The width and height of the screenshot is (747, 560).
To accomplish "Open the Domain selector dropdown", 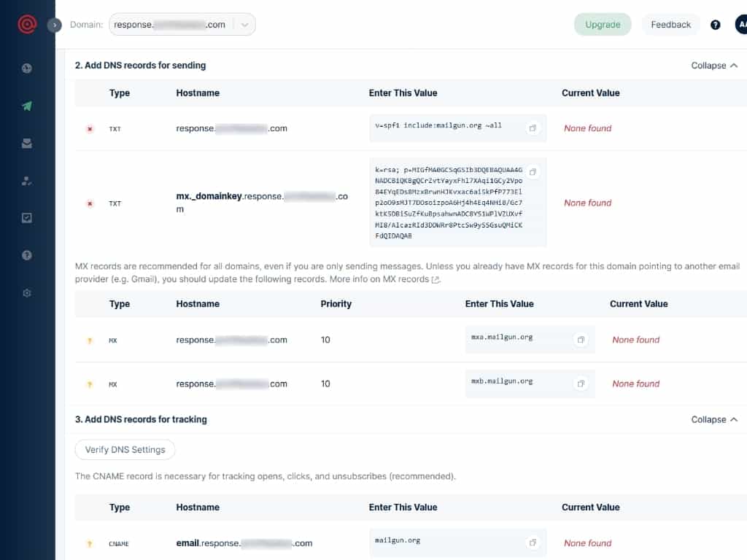I will 244,25.
